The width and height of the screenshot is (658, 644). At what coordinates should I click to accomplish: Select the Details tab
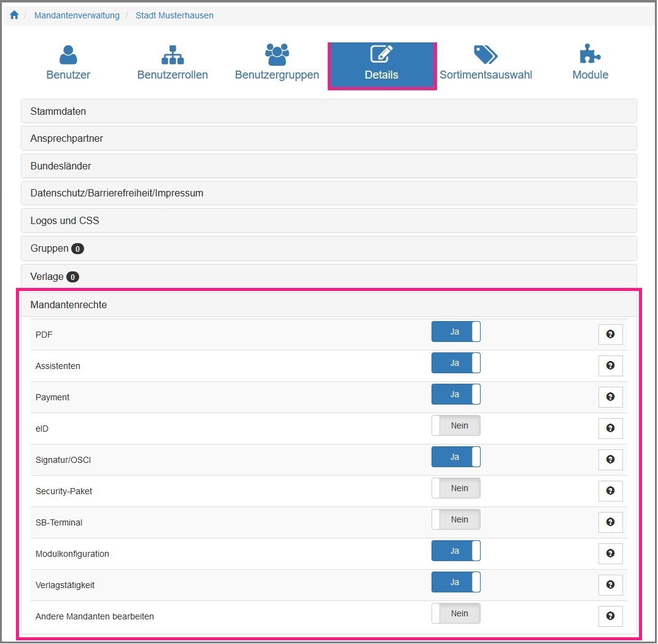click(x=382, y=66)
